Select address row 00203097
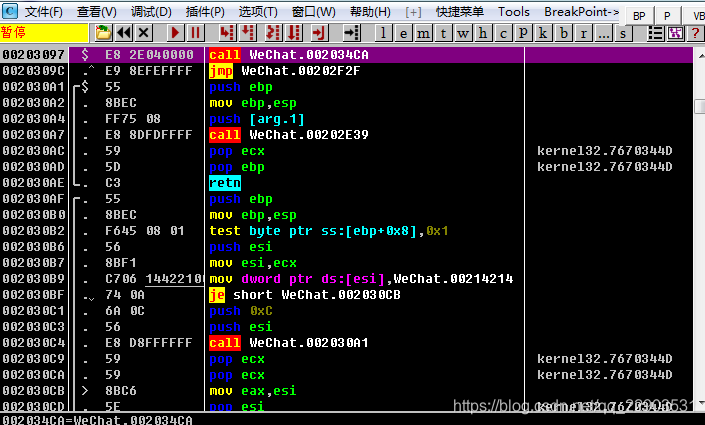The image size is (705, 425). [x=34, y=55]
